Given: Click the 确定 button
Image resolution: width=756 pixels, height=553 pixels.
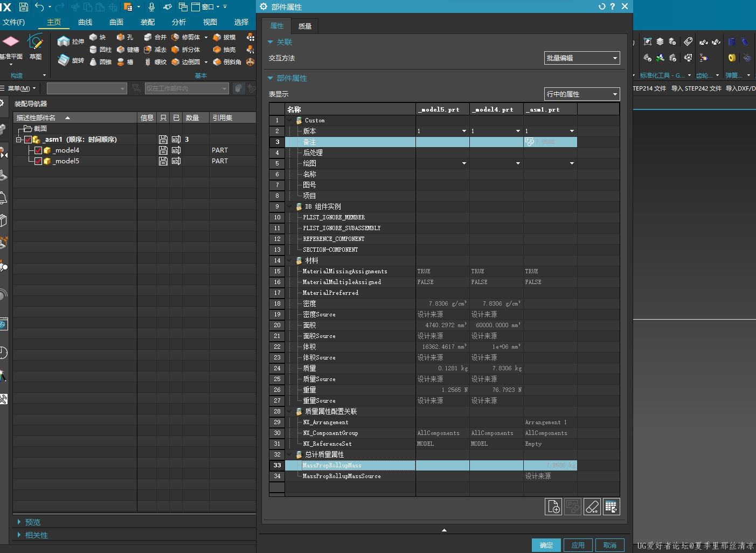Looking at the screenshot, I should point(546,545).
